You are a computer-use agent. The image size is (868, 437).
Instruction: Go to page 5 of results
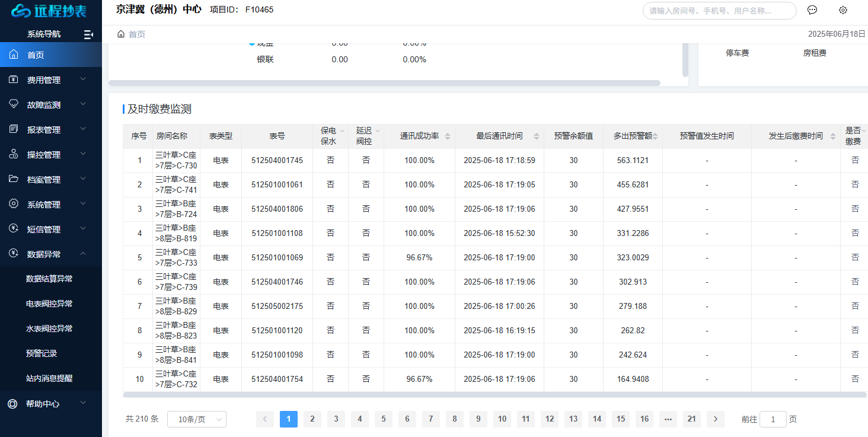pos(383,419)
